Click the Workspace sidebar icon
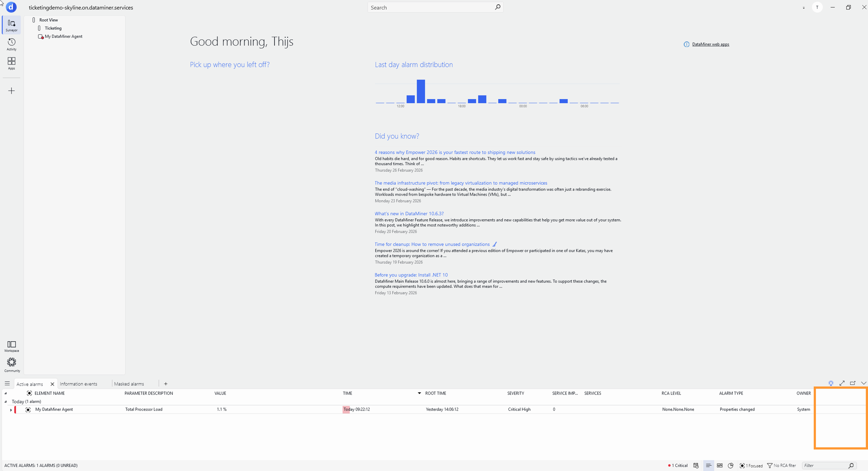The image size is (868, 471). tap(11, 346)
